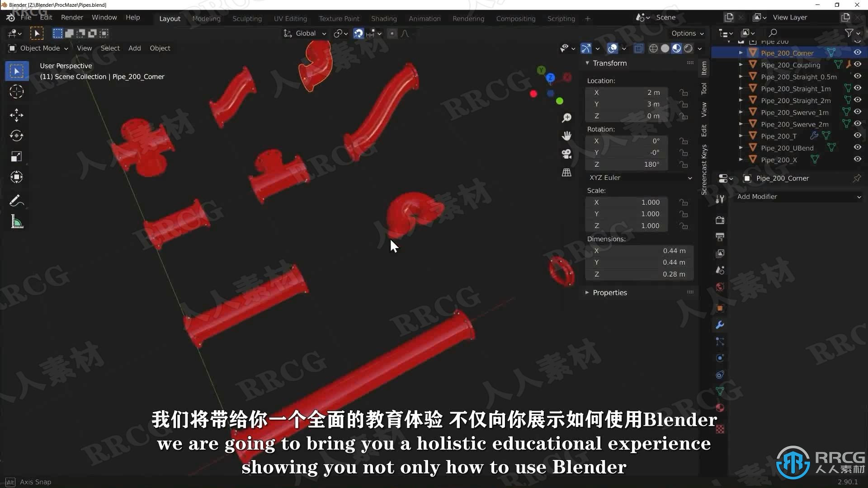The width and height of the screenshot is (868, 488).
Task: Open the File menu
Action: pyautogui.click(x=26, y=17)
